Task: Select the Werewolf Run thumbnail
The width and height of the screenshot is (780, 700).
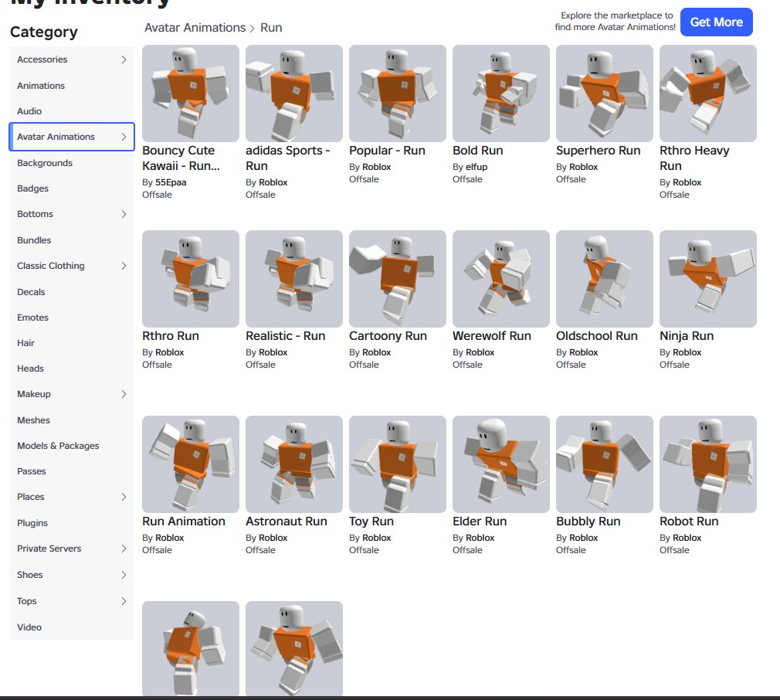Action: tap(501, 279)
